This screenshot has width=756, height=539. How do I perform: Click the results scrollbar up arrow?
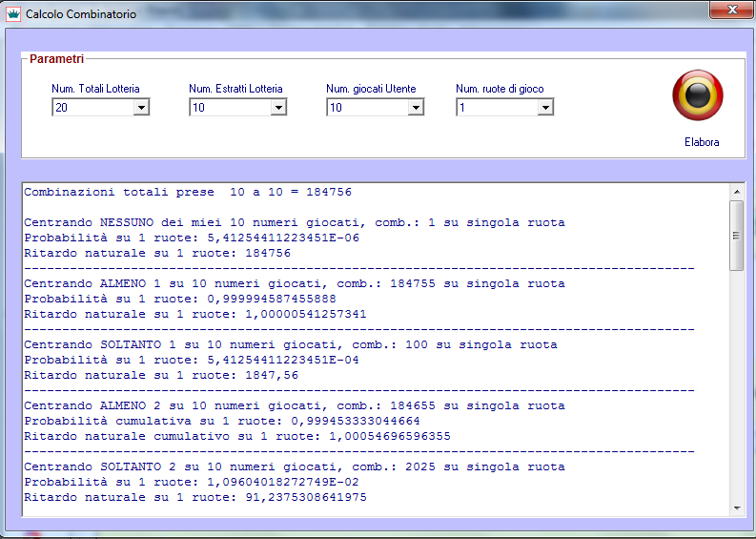737,192
